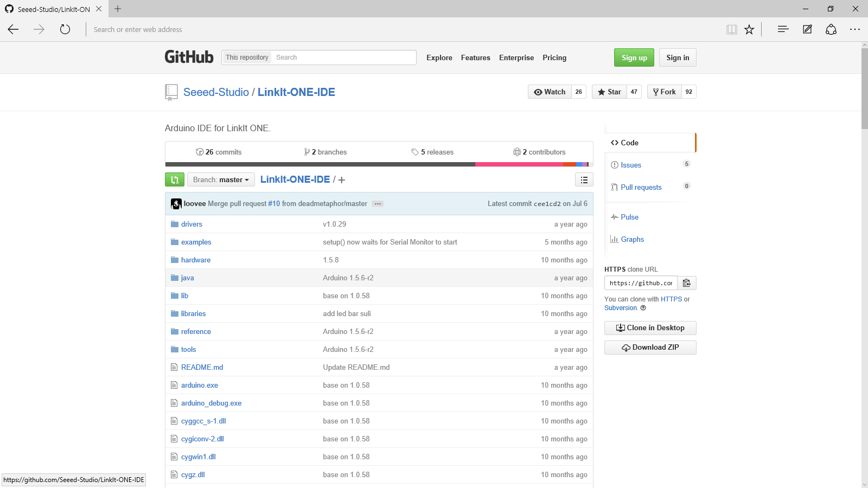
Task: Open Features in GitHub header
Action: click(475, 57)
